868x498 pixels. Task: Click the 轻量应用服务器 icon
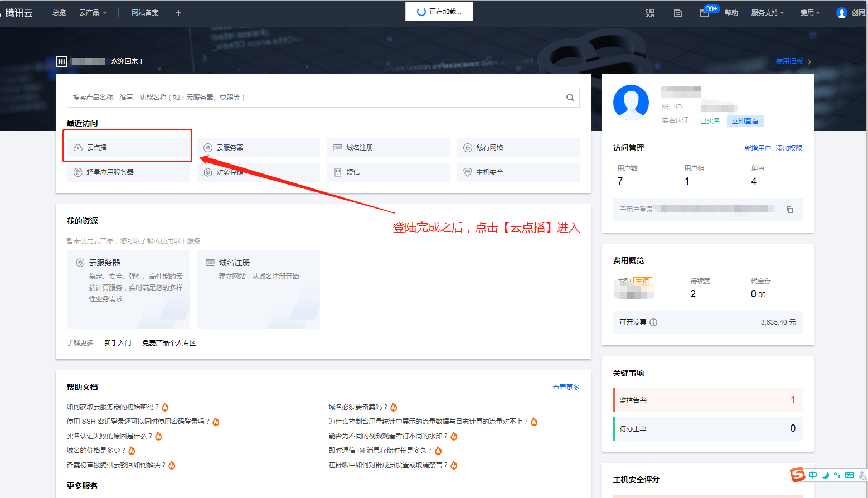pyautogui.click(x=78, y=172)
